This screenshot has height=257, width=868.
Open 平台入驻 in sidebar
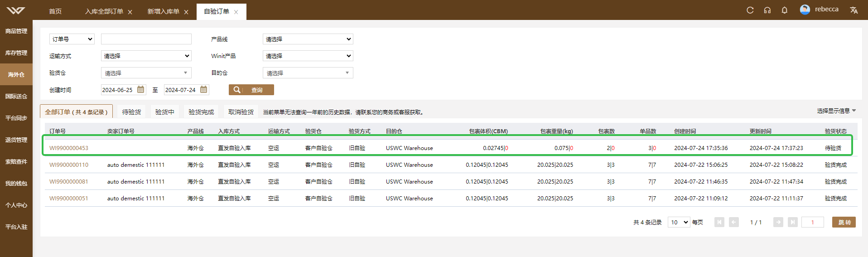click(16, 227)
